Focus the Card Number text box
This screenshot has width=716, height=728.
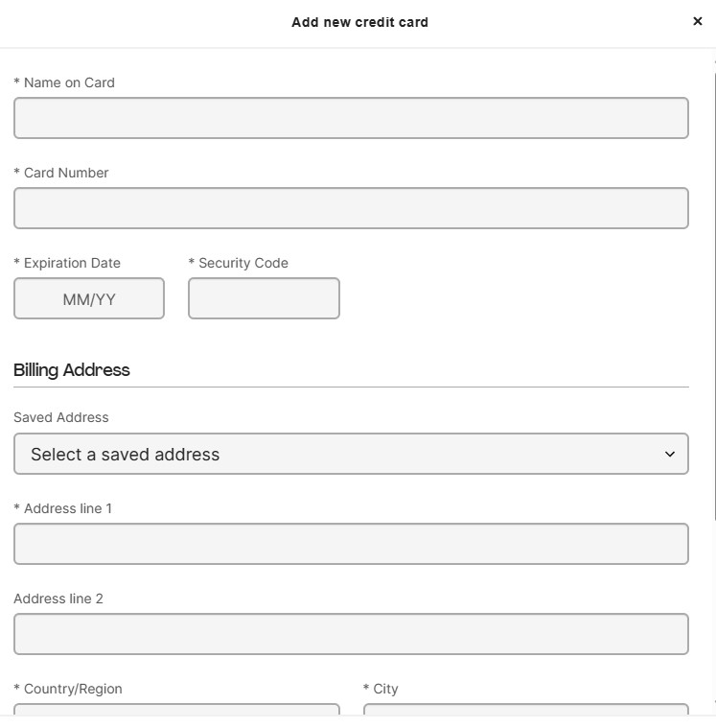(351, 208)
